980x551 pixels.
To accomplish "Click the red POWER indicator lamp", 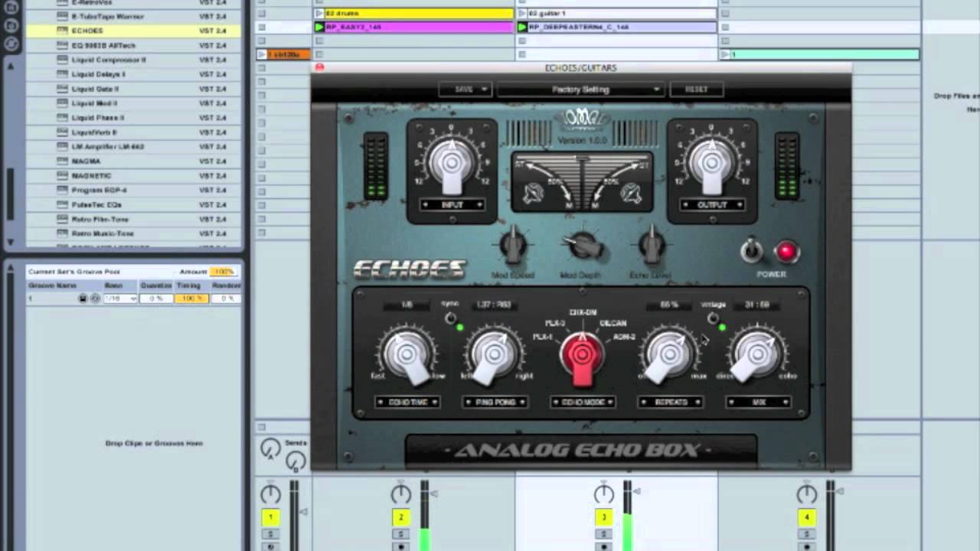I will 786,251.
